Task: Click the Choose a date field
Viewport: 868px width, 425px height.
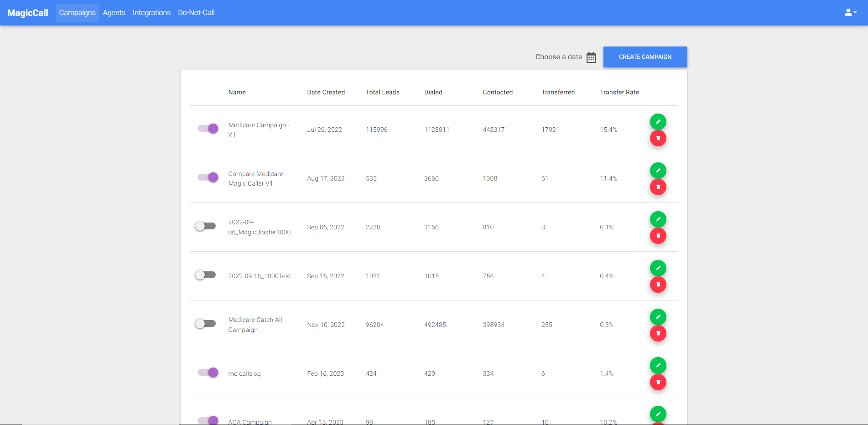Action: coord(558,57)
